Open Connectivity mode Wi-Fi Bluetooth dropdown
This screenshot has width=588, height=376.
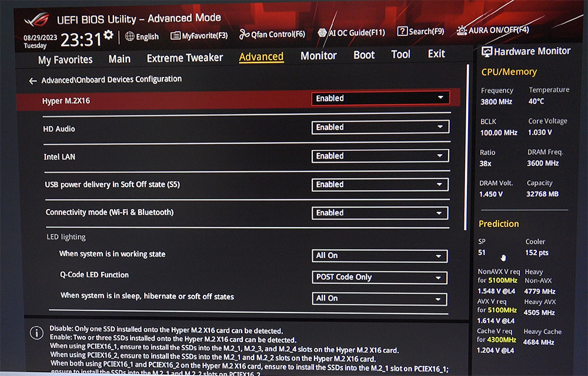click(x=380, y=213)
